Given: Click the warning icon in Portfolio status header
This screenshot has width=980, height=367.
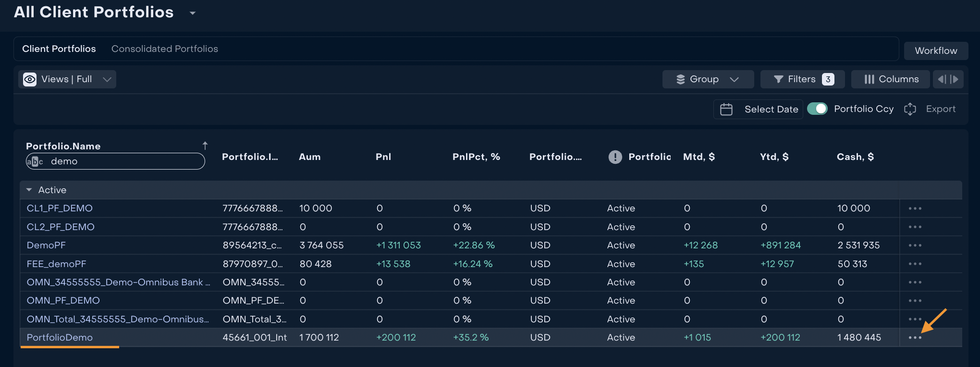Looking at the screenshot, I should (615, 157).
